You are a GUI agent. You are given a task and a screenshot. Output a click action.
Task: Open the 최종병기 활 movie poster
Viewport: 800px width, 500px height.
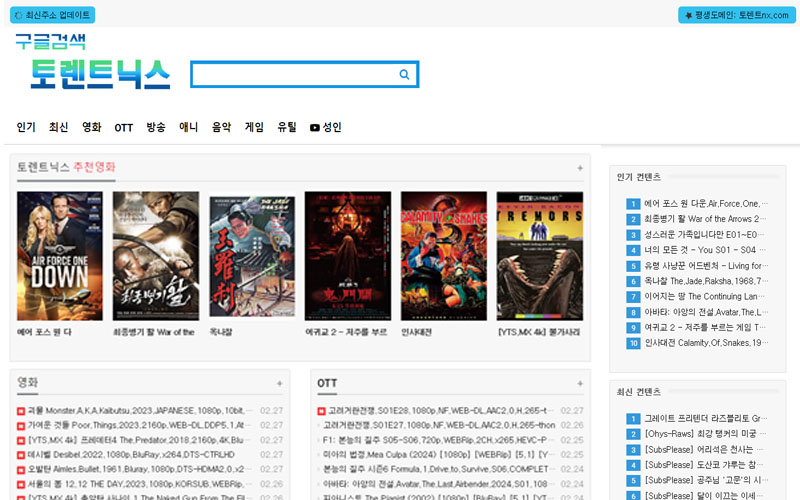pyautogui.click(x=156, y=256)
